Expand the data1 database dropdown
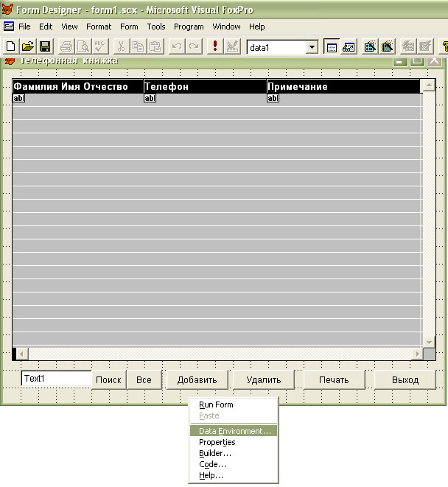This screenshot has height=487, width=448. coord(311,47)
